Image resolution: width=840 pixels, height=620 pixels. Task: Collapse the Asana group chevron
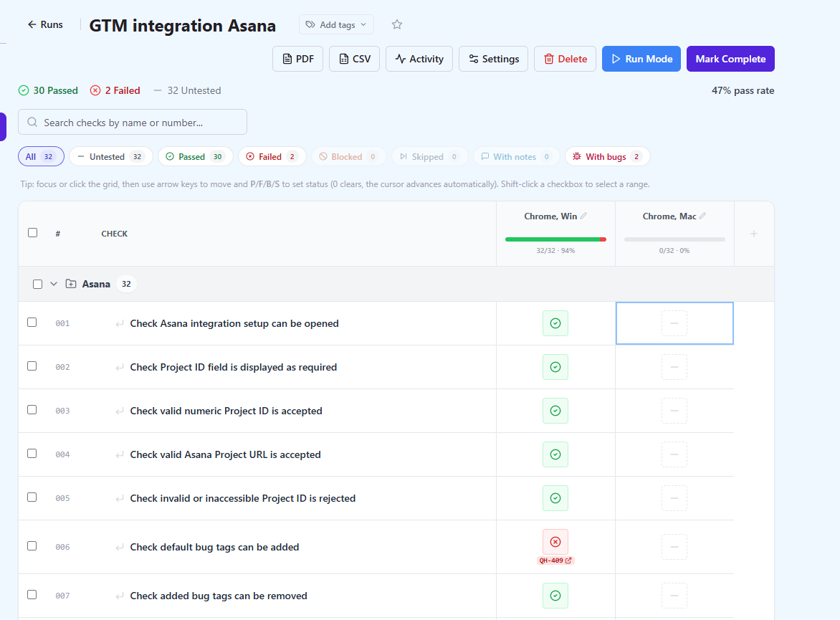coord(54,284)
